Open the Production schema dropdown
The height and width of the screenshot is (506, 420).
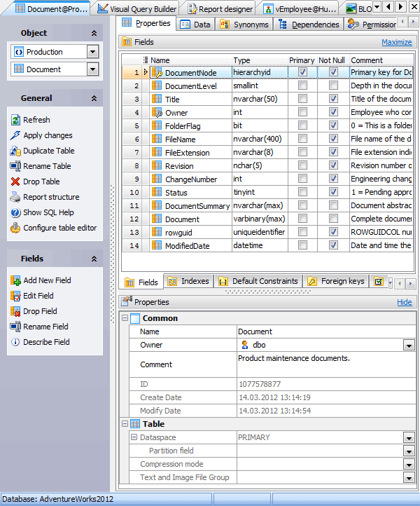click(92, 52)
